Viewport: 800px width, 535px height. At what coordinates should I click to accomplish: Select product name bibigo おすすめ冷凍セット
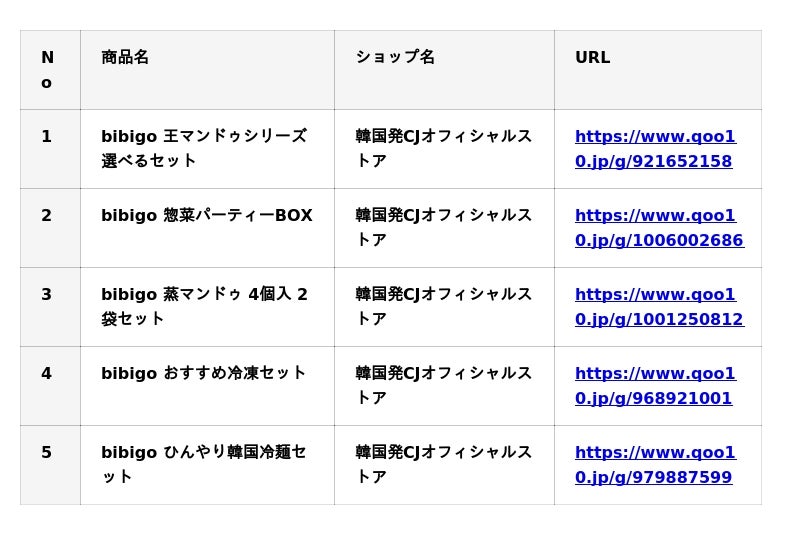[x=203, y=374]
